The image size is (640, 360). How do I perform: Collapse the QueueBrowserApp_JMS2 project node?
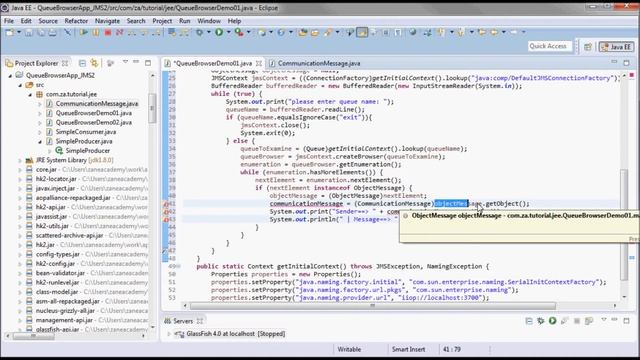[10, 76]
